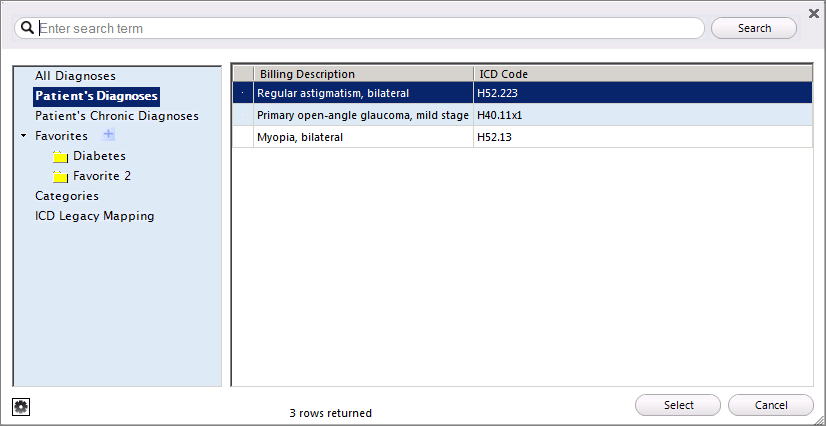Select the Favorites tree node
The width and height of the screenshot is (826, 426).
click(61, 136)
